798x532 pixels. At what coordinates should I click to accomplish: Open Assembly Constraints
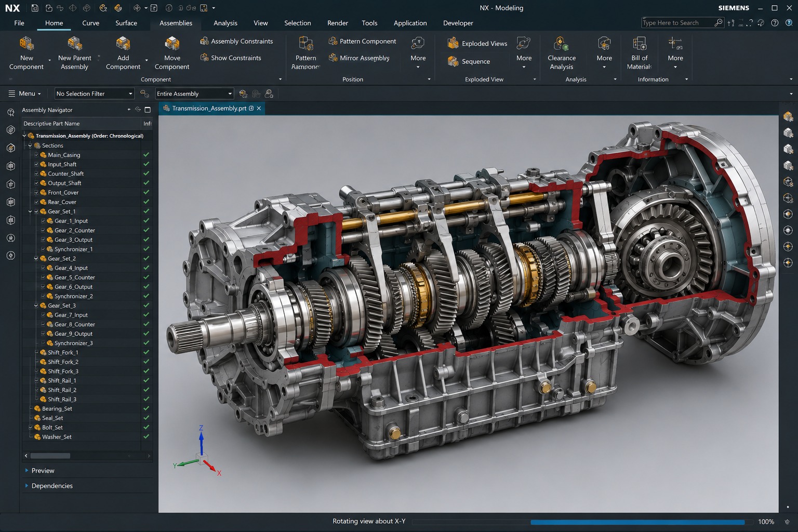[x=236, y=41]
